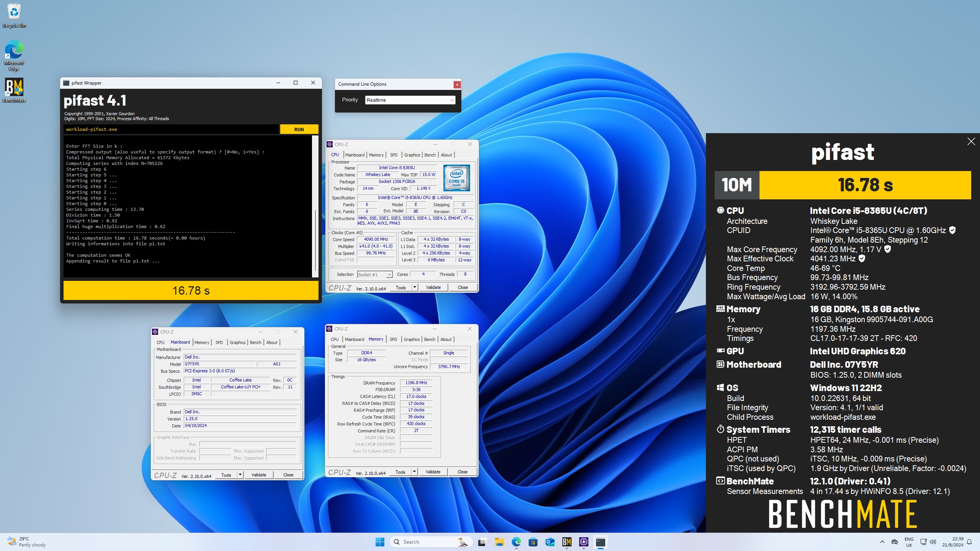Click the Uncore Frequency value 3790.7 MHz
The height and width of the screenshot is (551, 980).
click(x=449, y=367)
